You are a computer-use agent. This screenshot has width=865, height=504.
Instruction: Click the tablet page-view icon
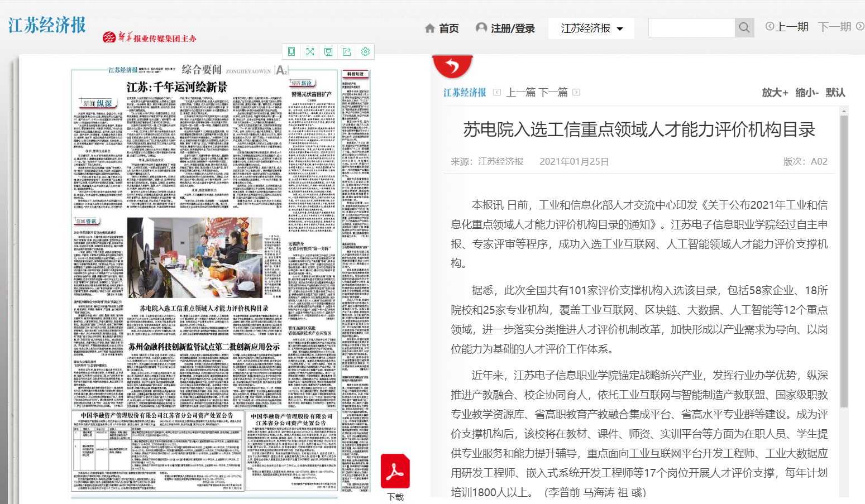click(x=291, y=51)
